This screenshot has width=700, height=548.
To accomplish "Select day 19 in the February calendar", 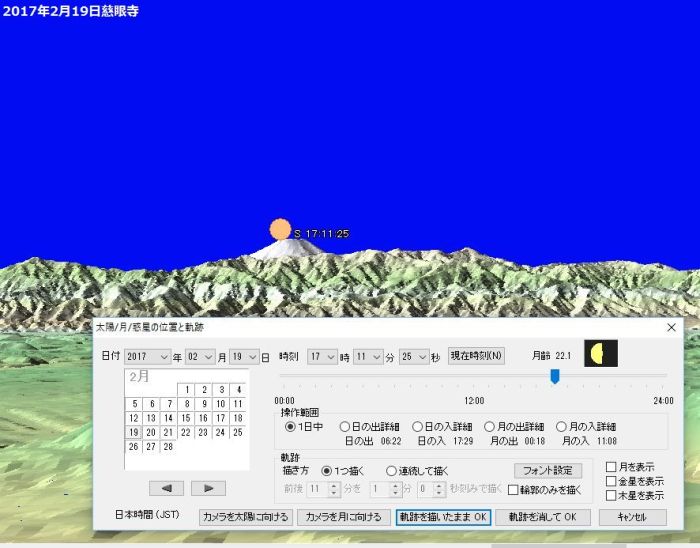I will click(134, 432).
